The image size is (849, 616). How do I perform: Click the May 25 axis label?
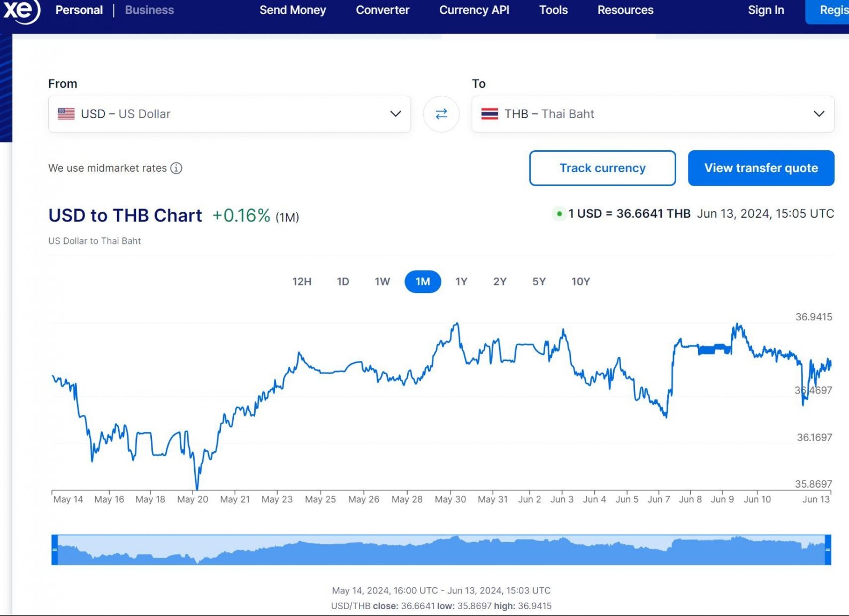click(x=320, y=499)
